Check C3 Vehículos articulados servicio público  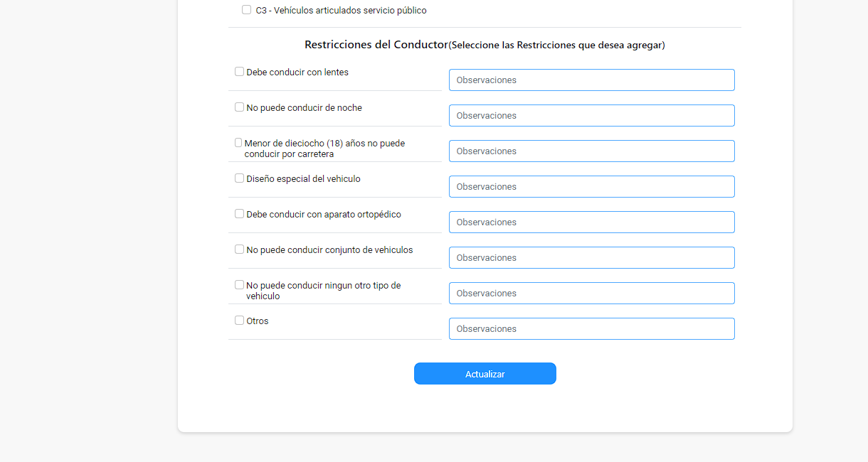coord(246,10)
